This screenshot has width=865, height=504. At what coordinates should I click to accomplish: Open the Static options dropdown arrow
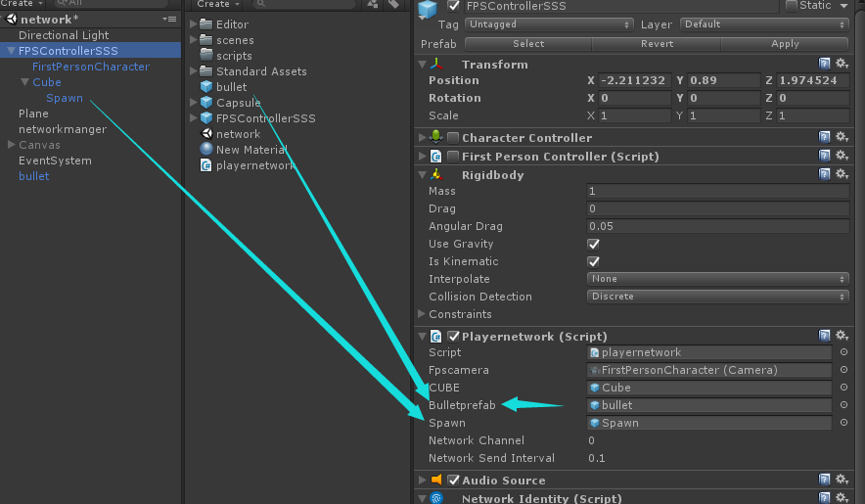[x=844, y=6]
